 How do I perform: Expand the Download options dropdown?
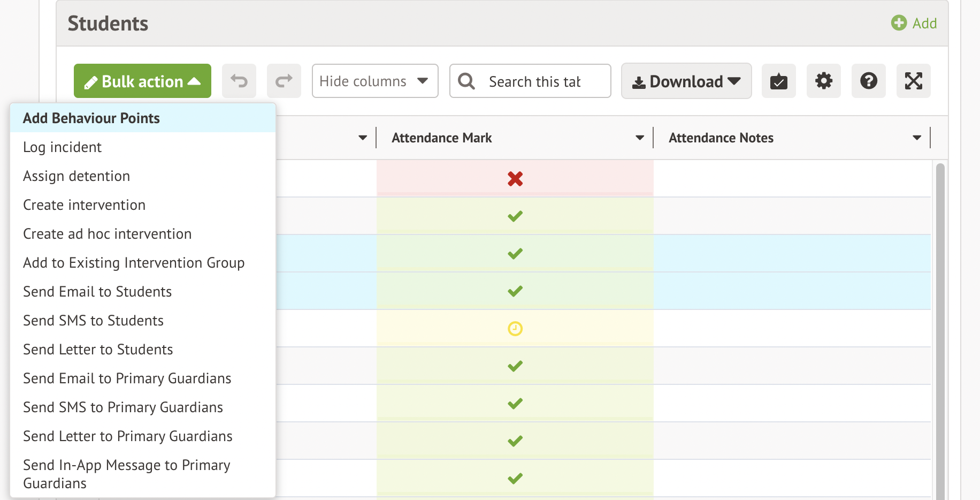point(686,81)
